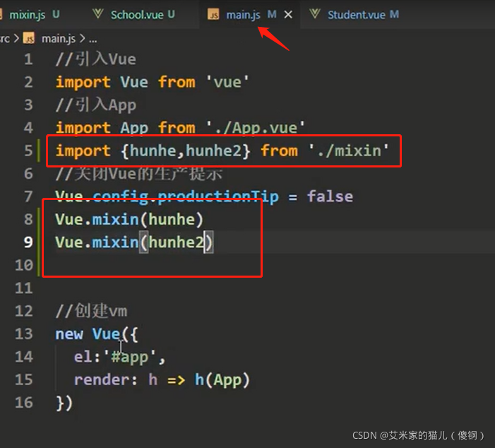Click line number 5 in gutter
Image resolution: width=495 pixels, height=448 pixels.
(28, 151)
